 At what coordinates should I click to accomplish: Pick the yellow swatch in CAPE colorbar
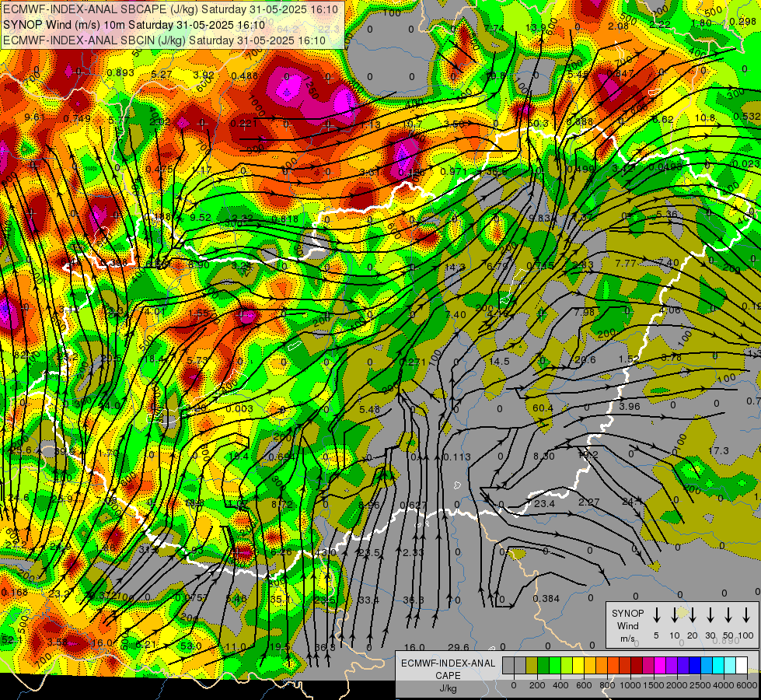[578, 665]
